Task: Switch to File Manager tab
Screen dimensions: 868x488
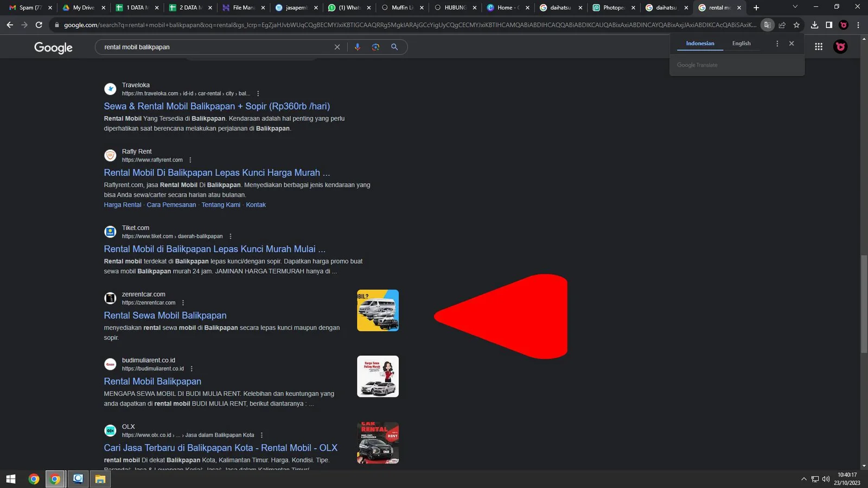Action: click(243, 8)
